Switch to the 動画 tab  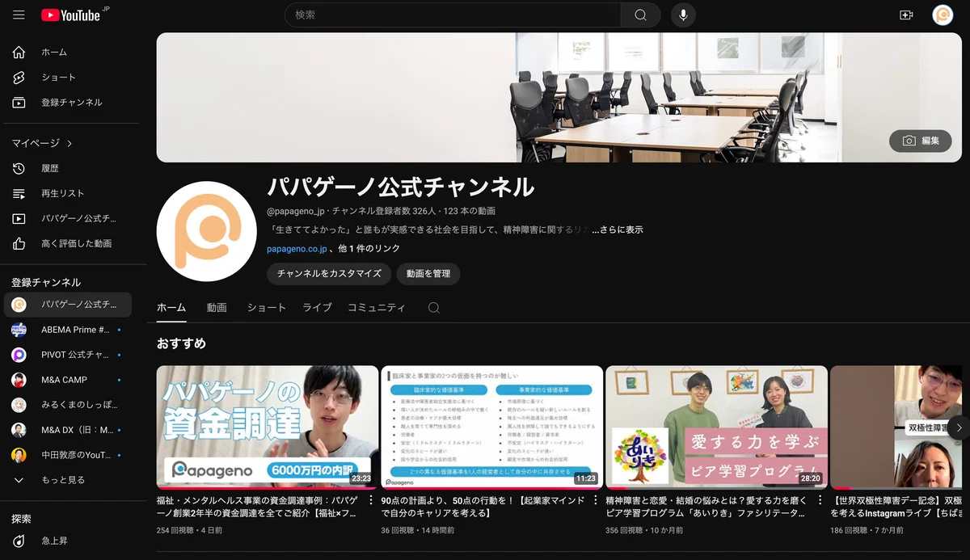tap(217, 308)
